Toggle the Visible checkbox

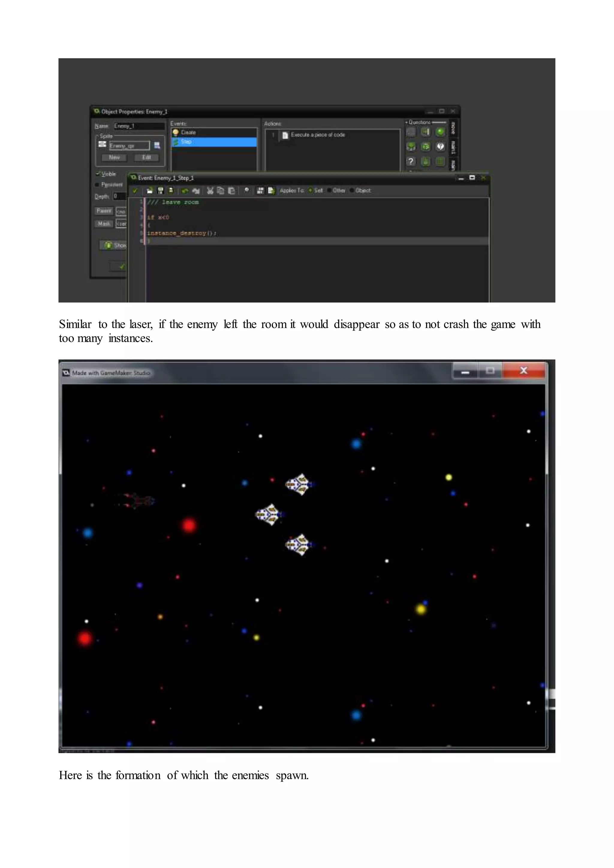click(x=98, y=174)
